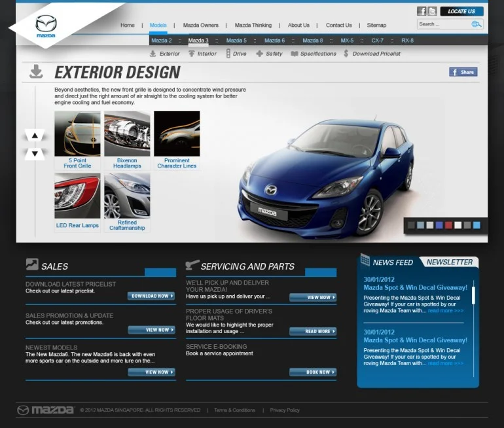The height and width of the screenshot is (428, 504).
Task: Open the Sitemap menu item
Action: pos(376,25)
